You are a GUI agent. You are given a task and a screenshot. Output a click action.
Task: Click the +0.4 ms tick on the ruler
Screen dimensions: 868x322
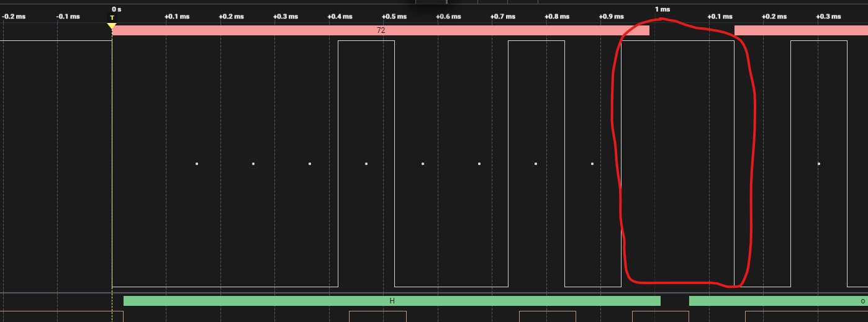(340, 17)
